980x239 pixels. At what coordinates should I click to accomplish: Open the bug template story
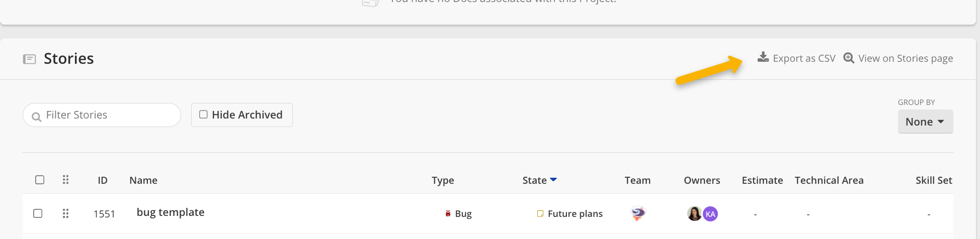point(171,212)
